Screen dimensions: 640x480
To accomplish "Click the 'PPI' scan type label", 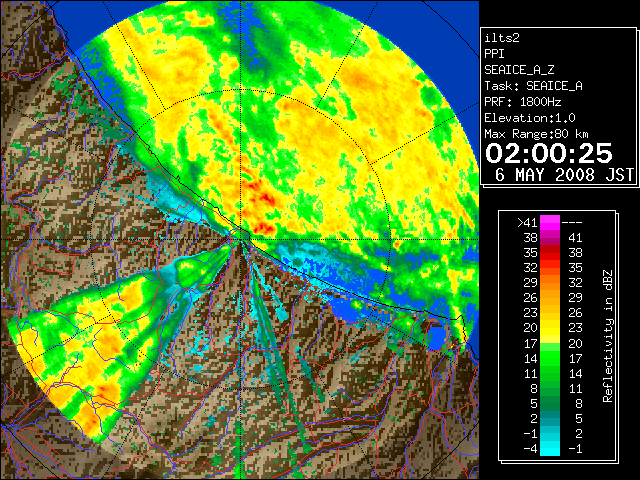I will pos(494,54).
